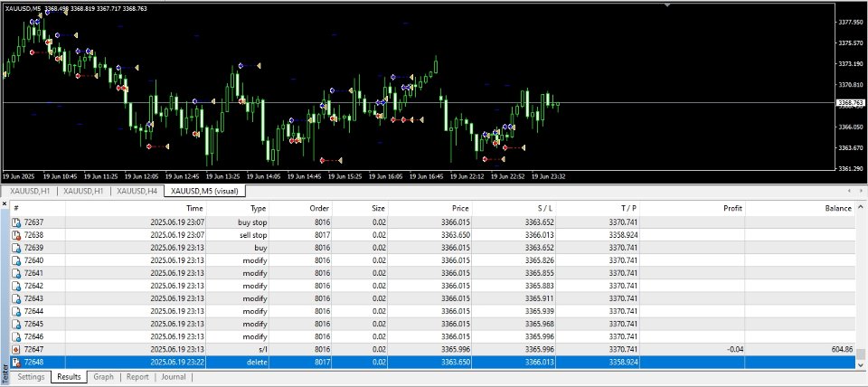Sort by the Balance column header
The image size is (868, 387).
[799, 209]
